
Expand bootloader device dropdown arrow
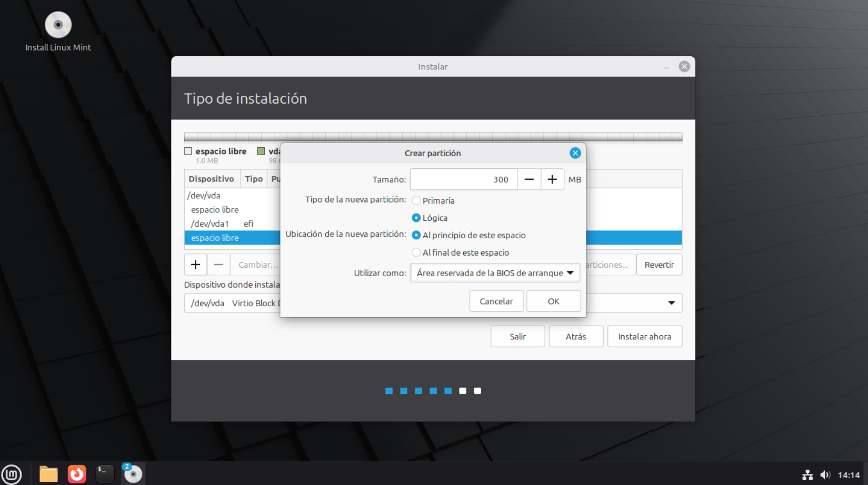pos(671,303)
